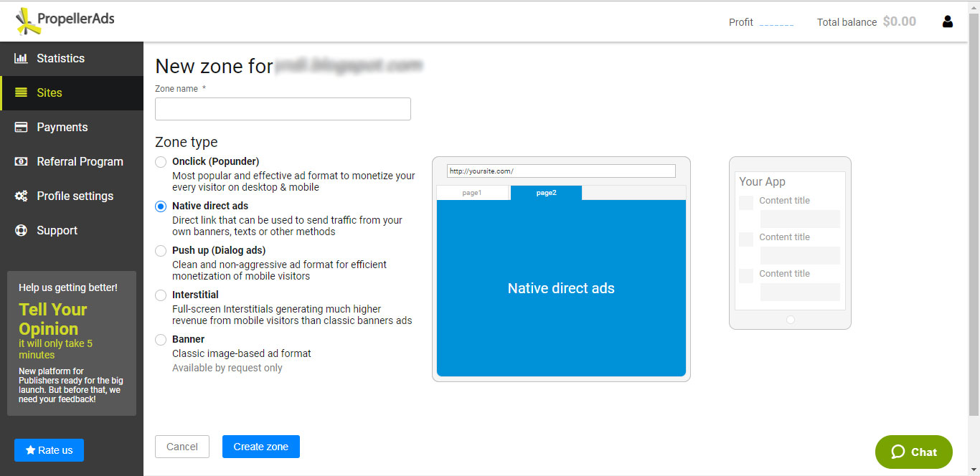Image resolution: width=980 pixels, height=476 pixels.
Task: Click into the Zone name field
Action: [283, 109]
